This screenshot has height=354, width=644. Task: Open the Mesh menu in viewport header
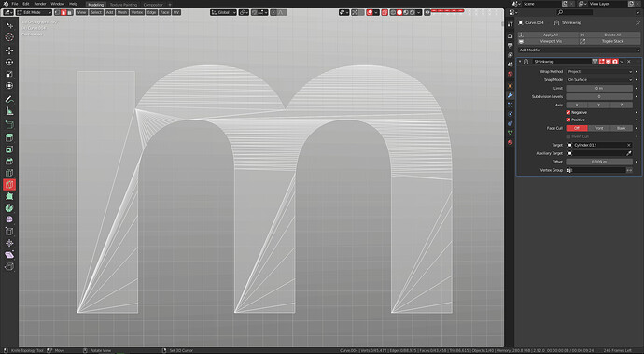[122, 12]
